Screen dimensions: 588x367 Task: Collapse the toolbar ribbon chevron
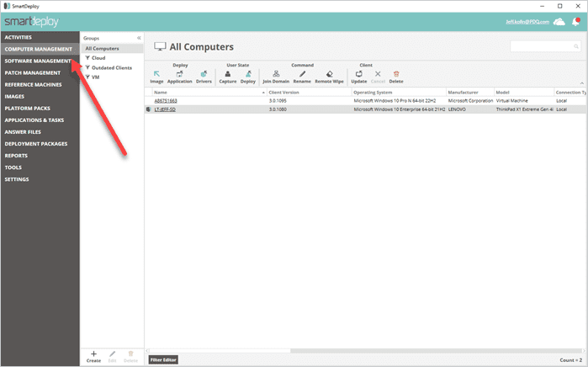[x=582, y=83]
